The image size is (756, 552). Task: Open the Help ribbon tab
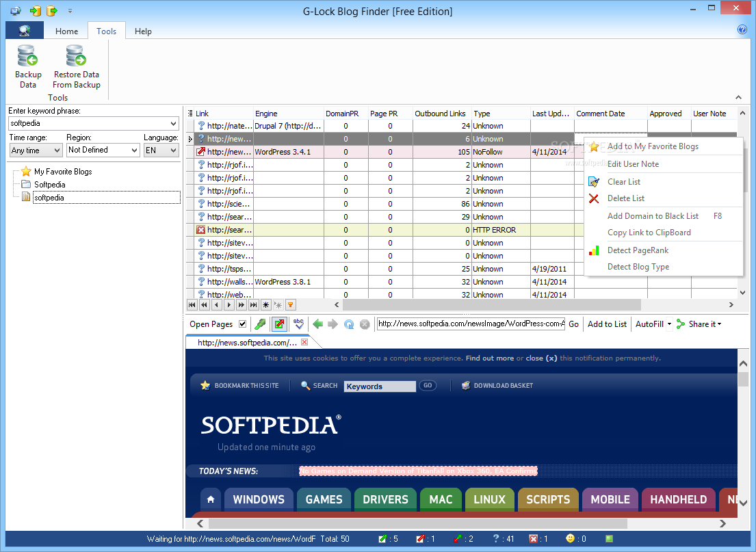tap(143, 31)
